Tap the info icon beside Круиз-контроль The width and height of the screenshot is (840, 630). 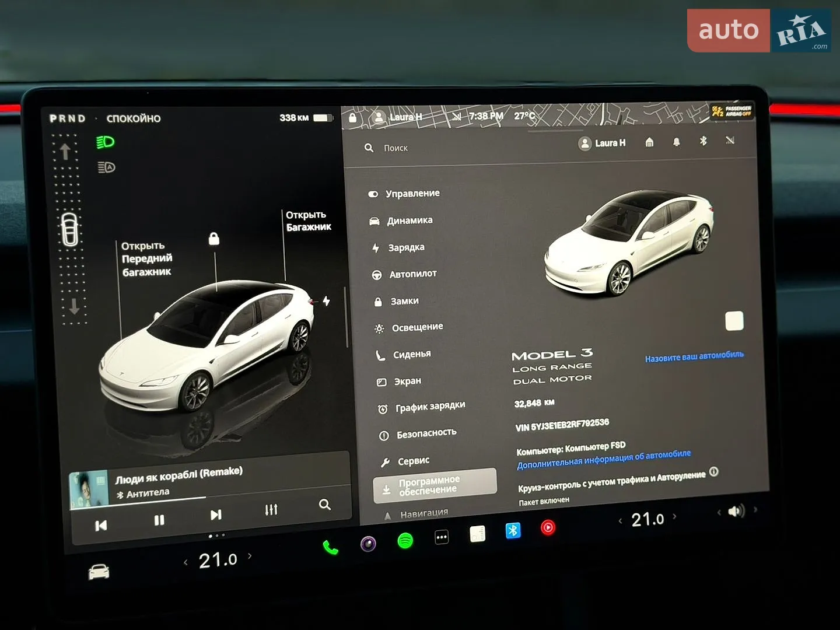pyautogui.click(x=714, y=471)
